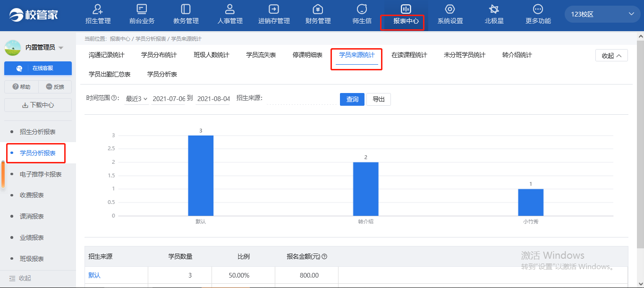
Task: Open the 招生来源 filter field
Action: 302,99
